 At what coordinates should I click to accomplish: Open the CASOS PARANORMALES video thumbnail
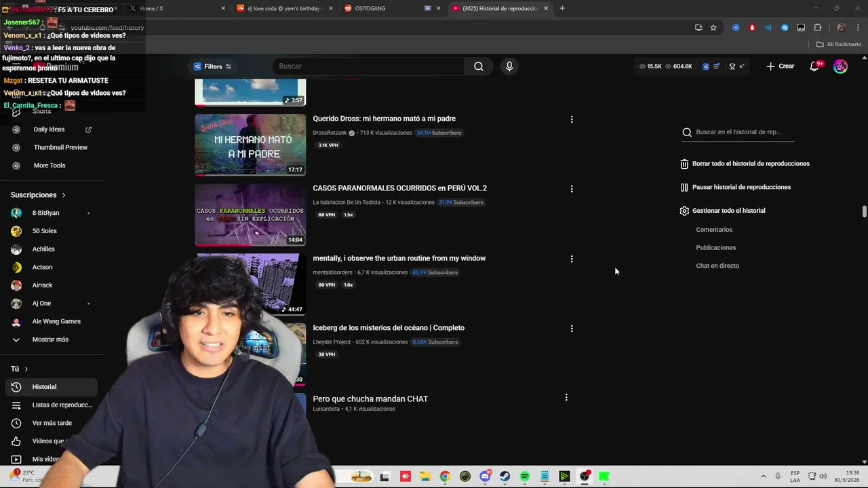click(x=250, y=215)
